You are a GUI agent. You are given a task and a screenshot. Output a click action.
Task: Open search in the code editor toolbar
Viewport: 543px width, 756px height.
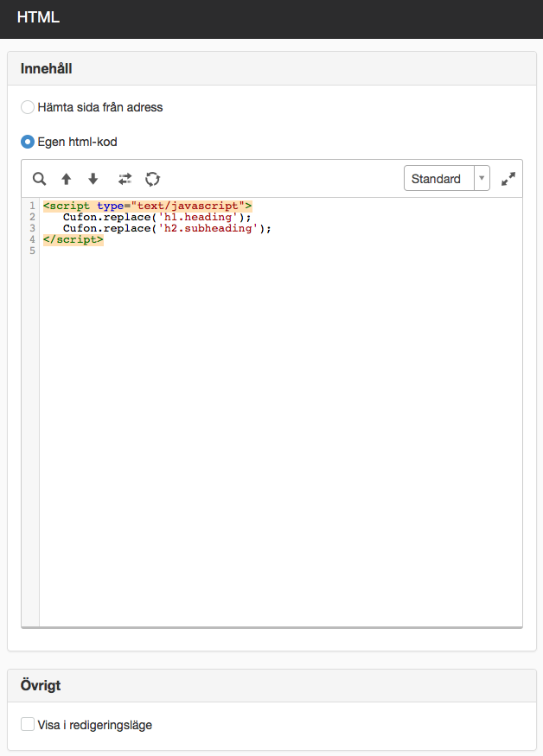[x=39, y=179]
